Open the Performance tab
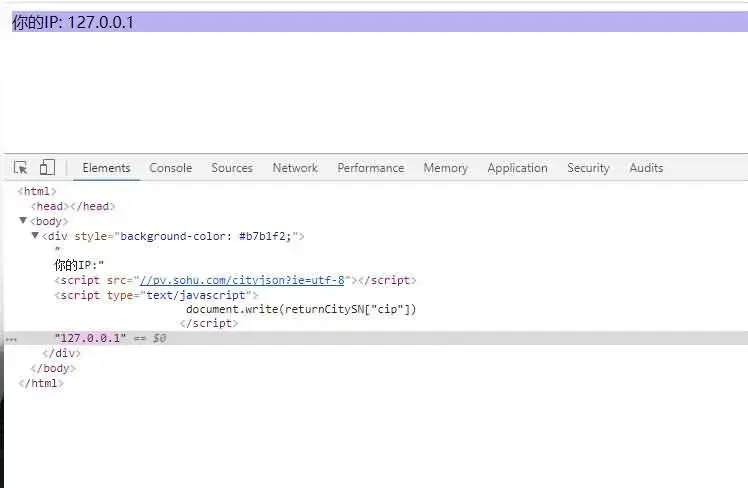 [x=371, y=168]
